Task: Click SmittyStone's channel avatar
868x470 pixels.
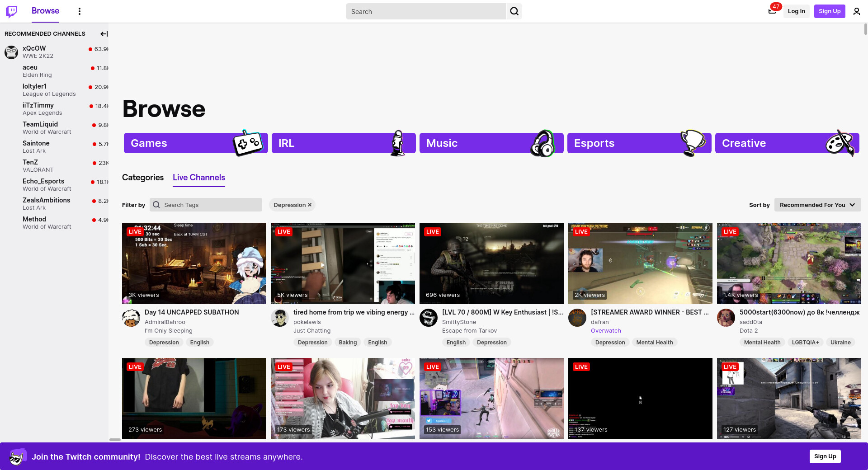Action: click(x=429, y=318)
